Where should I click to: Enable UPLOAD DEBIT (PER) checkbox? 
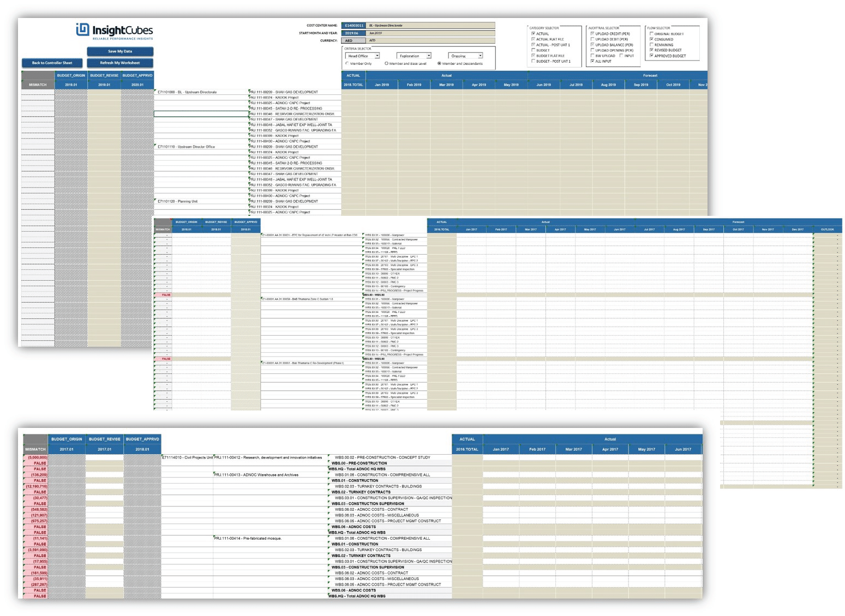click(592, 39)
